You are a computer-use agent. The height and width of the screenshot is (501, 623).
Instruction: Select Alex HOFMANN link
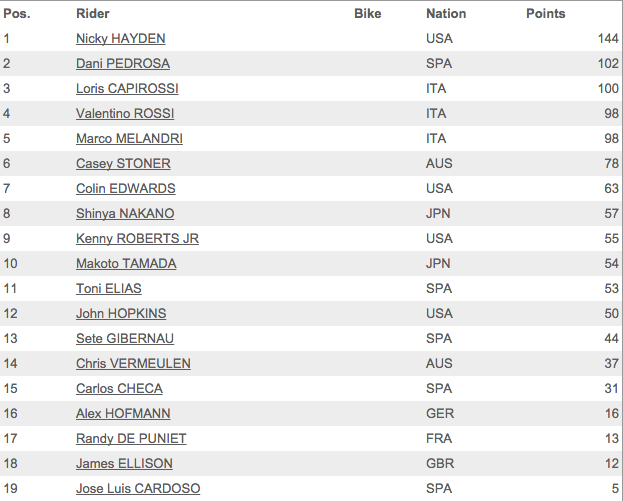click(x=123, y=414)
